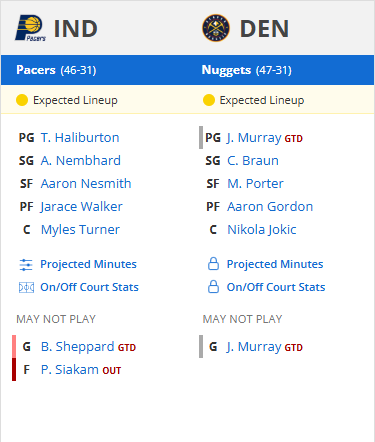Click the IND team abbreviation header

coord(76,29)
